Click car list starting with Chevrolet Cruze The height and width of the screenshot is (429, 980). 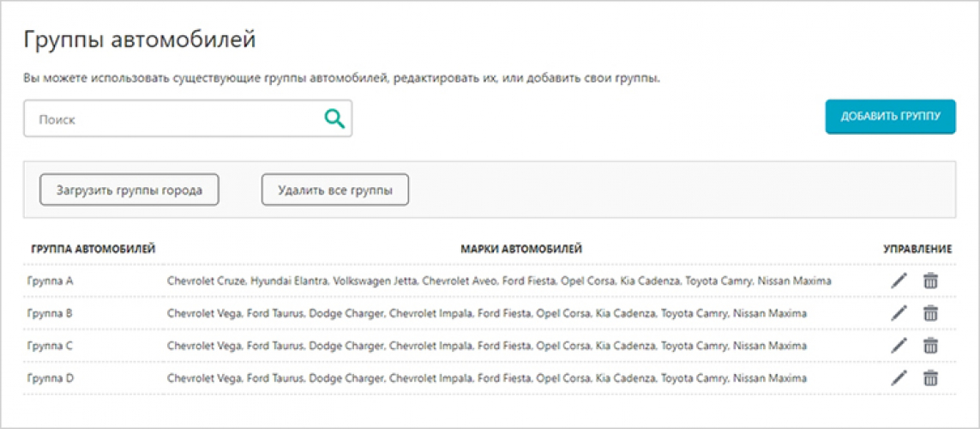point(499,281)
